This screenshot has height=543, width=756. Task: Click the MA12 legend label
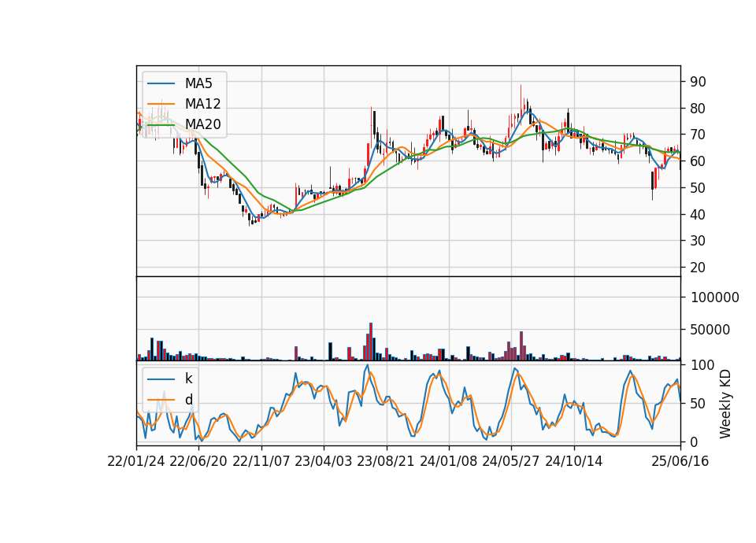click(x=202, y=104)
